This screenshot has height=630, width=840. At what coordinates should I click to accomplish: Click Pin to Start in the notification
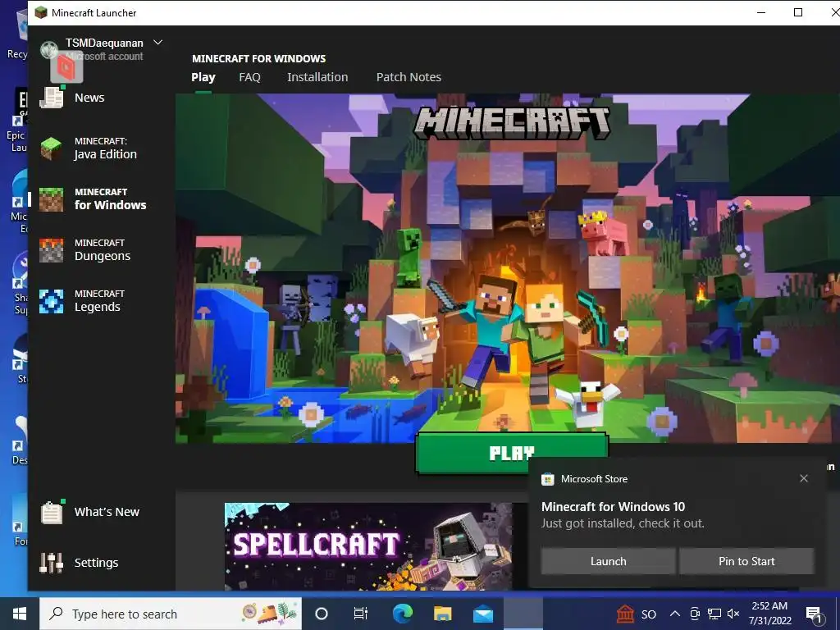coord(746,561)
